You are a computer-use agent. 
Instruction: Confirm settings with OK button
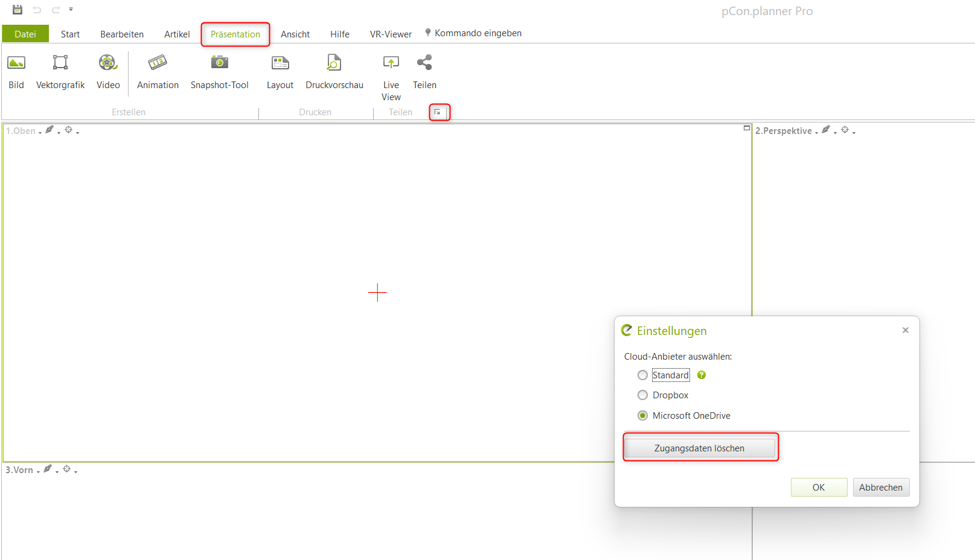coord(819,488)
